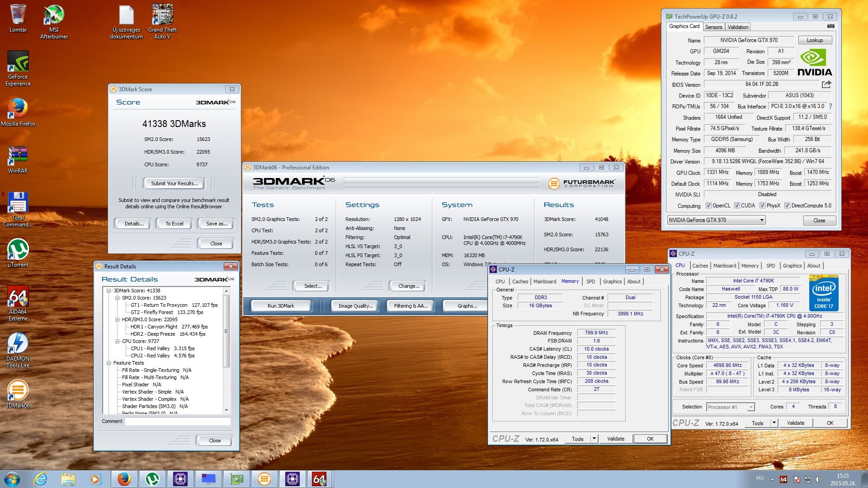868x488 pixels.
Task: Select the µTorrent desktop icon
Action: tap(18, 253)
